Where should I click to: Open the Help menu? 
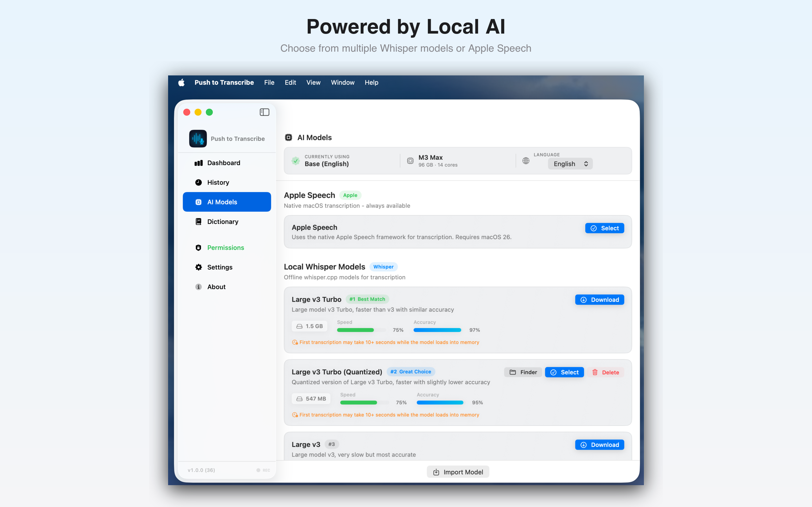(371, 82)
